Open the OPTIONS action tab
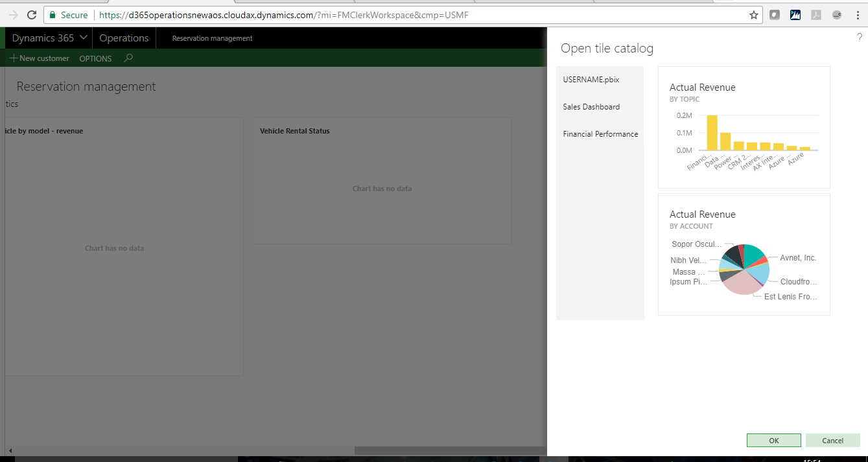This screenshot has width=868, height=462. (95, 58)
